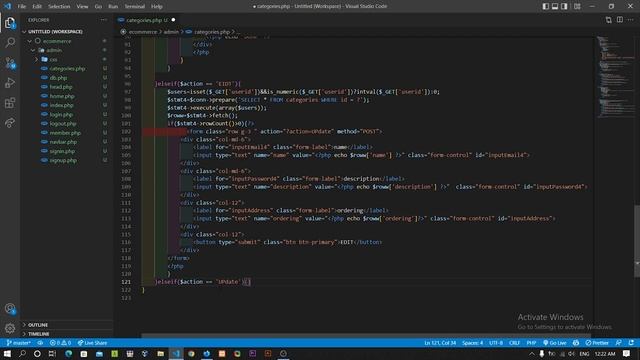Open the Live Share view icon
Viewport: 640px width, 360px height.
(10, 123)
